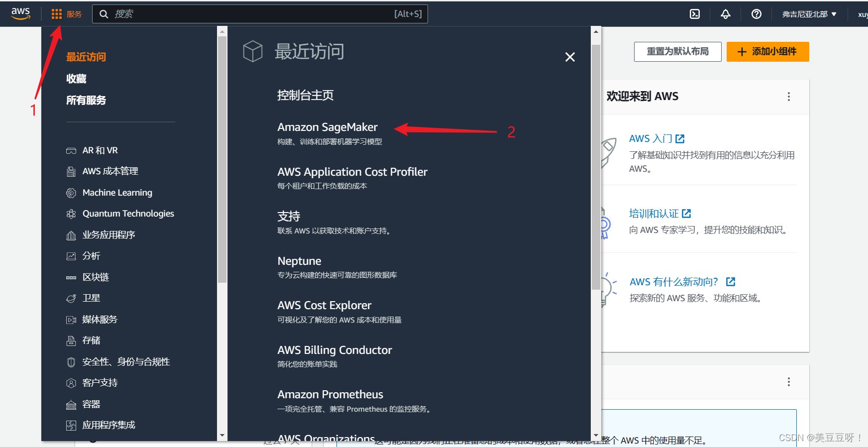Open Amazon SageMaker service
Image resolution: width=868 pixels, height=447 pixels.
click(x=327, y=127)
